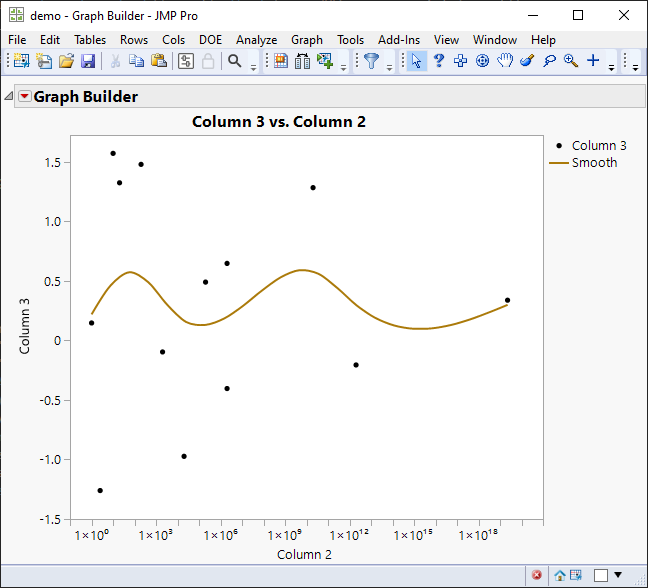Click the Home window icon in status bar
The height and width of the screenshot is (588, 648).
coord(560,575)
